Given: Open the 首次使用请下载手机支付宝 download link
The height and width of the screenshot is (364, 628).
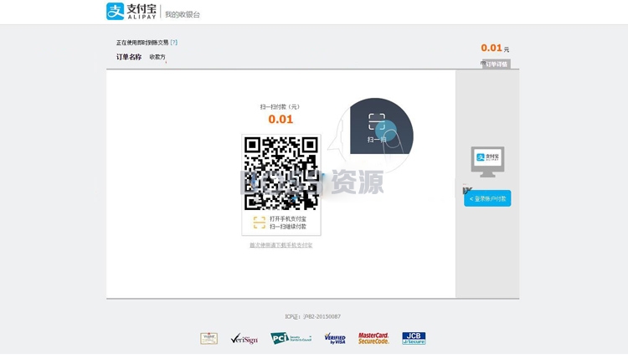Looking at the screenshot, I should pyautogui.click(x=281, y=244).
